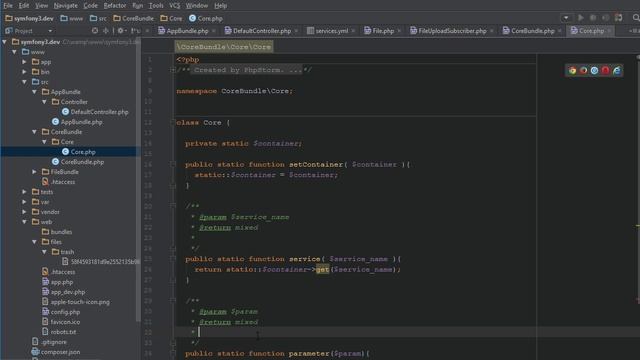The width and height of the screenshot is (640, 360).
Task: Click Scroll from Source icon in Project panel
Action: pos(95,31)
